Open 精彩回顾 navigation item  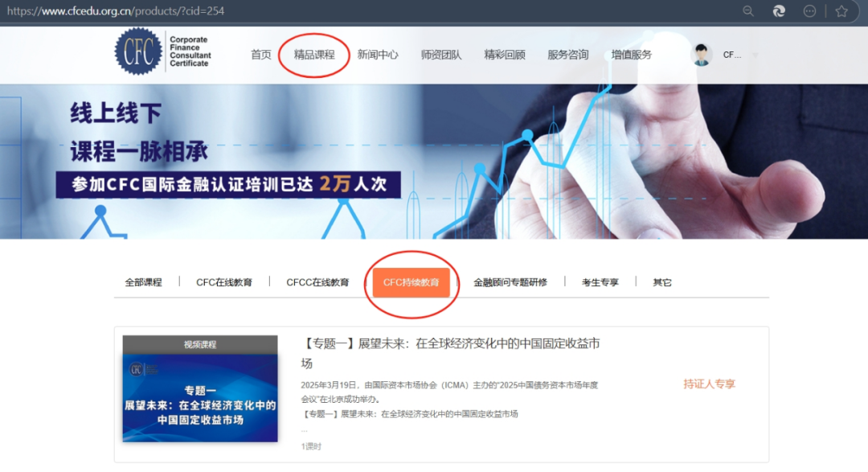point(504,55)
